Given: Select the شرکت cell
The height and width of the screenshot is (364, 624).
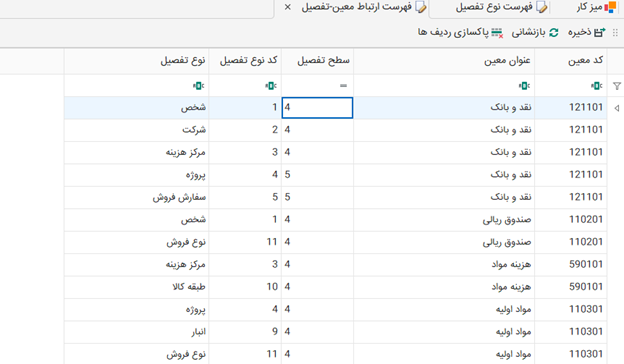Looking at the screenshot, I should coord(136,130).
